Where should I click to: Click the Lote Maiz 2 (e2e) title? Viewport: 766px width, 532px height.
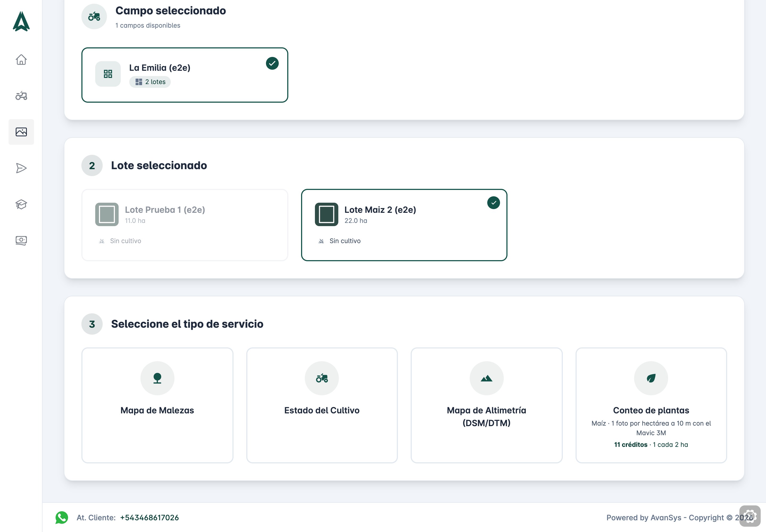380,210
